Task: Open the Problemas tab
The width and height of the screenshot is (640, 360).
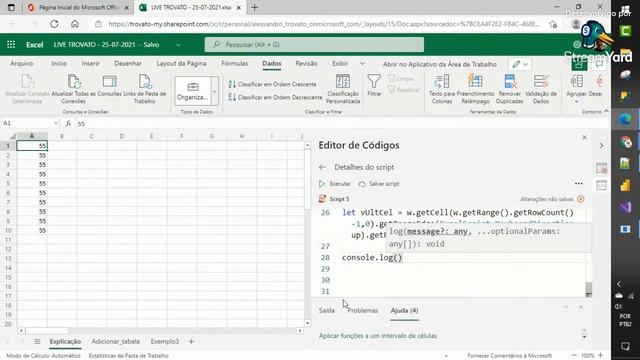Action: tap(362, 311)
